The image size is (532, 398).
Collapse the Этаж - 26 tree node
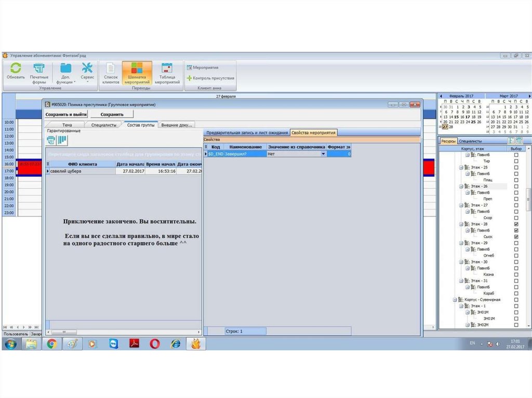coord(461,186)
